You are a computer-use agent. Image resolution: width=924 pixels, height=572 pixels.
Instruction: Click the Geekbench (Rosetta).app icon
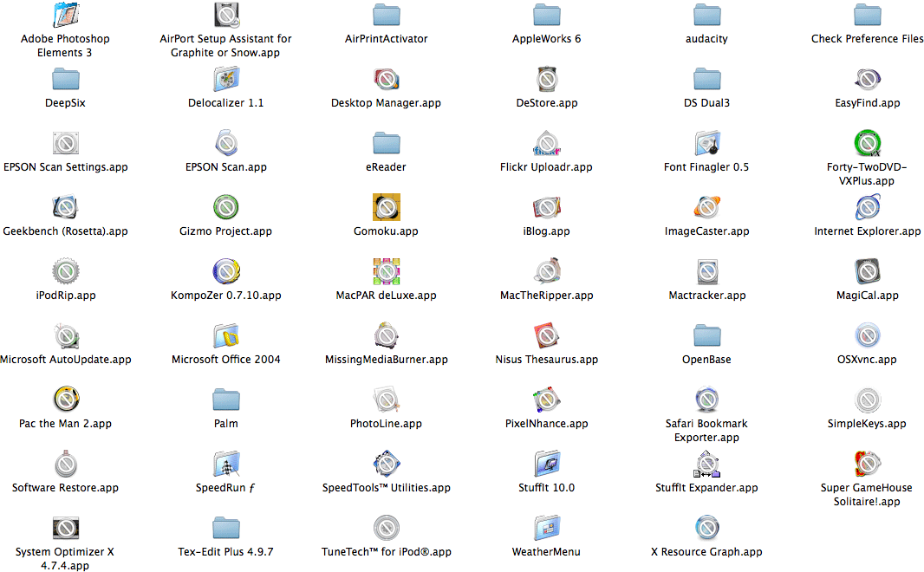[x=66, y=207]
